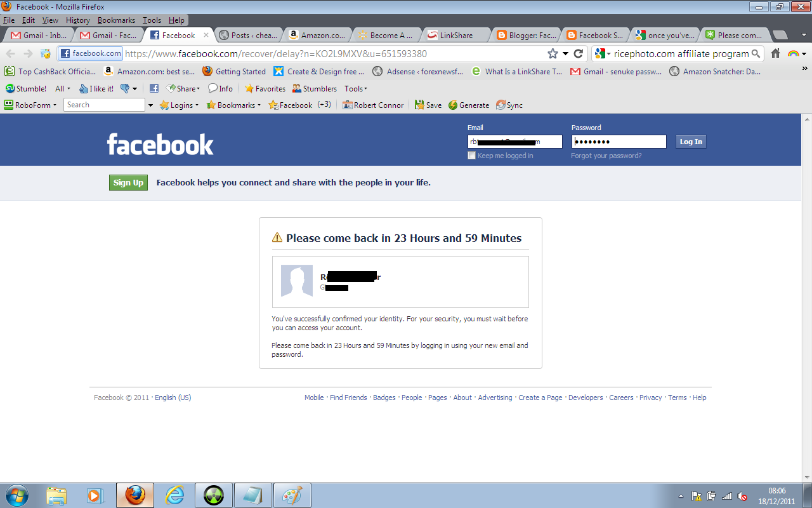Open 'Top CashBack Officia...' bookmark
Screen dimensions: 812x508
click(x=51, y=72)
